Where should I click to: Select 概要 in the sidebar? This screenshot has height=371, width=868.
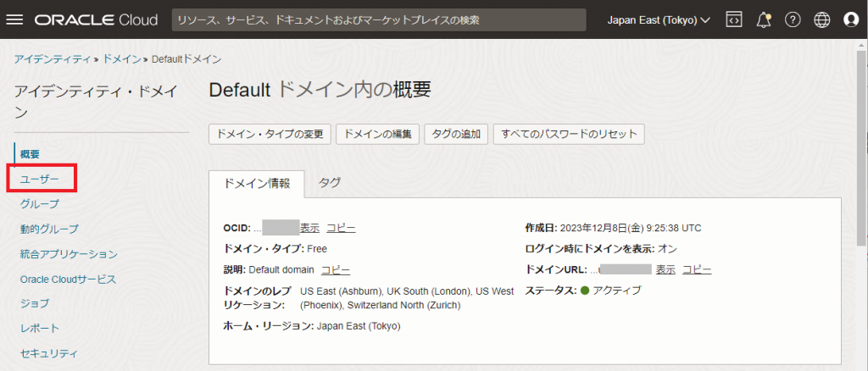point(30,153)
